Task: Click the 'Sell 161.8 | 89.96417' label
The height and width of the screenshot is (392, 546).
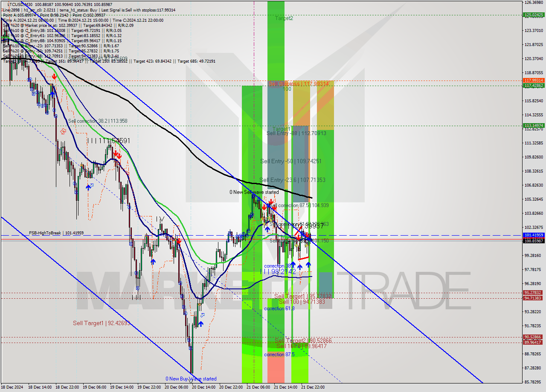Action: click(301, 346)
